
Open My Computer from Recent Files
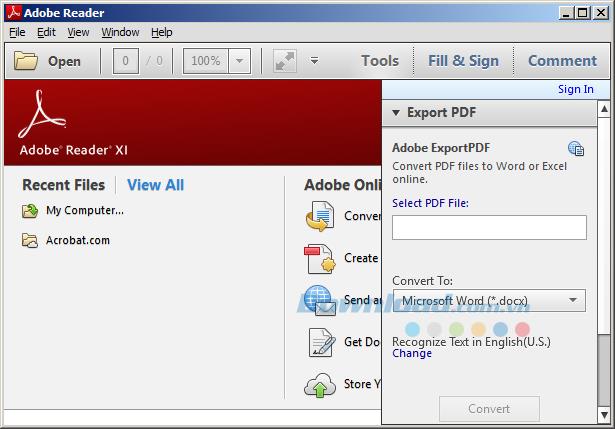click(x=84, y=210)
